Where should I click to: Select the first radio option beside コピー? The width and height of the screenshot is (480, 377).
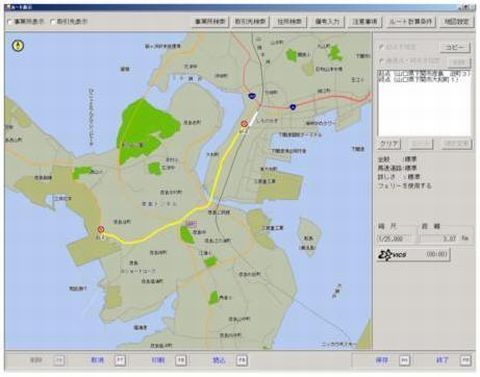tap(381, 47)
